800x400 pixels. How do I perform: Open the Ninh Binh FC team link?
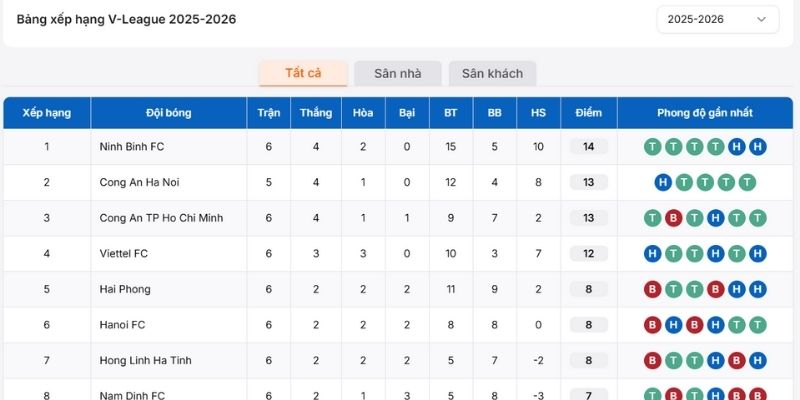tap(132, 147)
